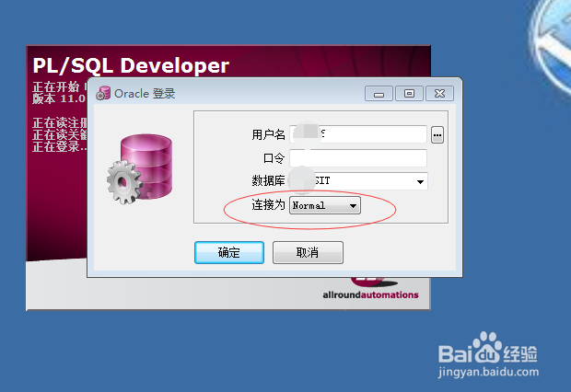Open the 连接为 Normal dropdown arrow

coord(353,205)
